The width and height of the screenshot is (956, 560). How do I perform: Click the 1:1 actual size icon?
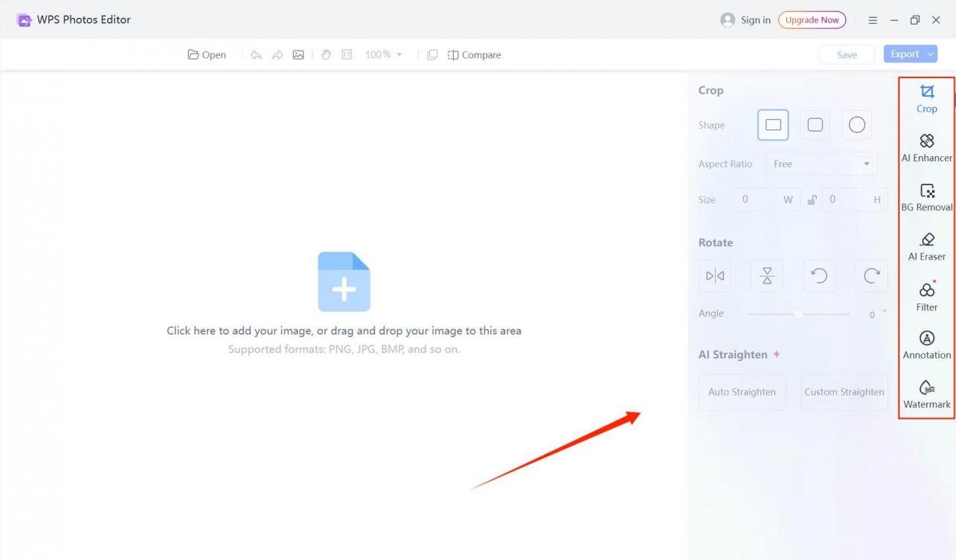click(x=347, y=55)
